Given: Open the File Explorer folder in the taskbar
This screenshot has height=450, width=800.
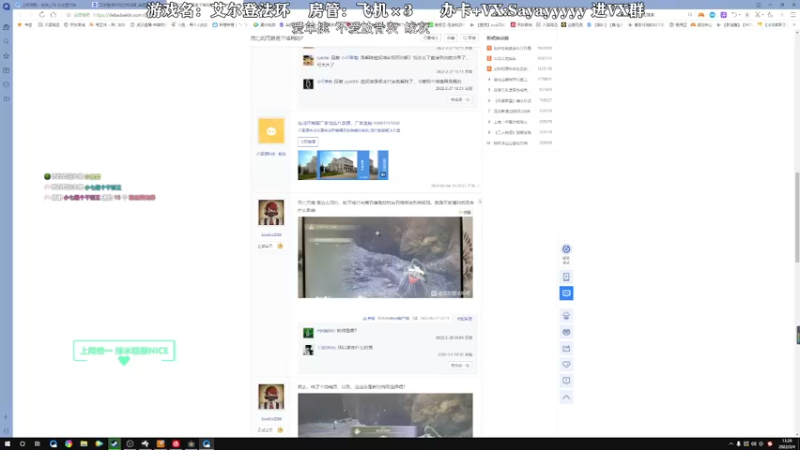Looking at the screenshot, I should (x=84, y=444).
